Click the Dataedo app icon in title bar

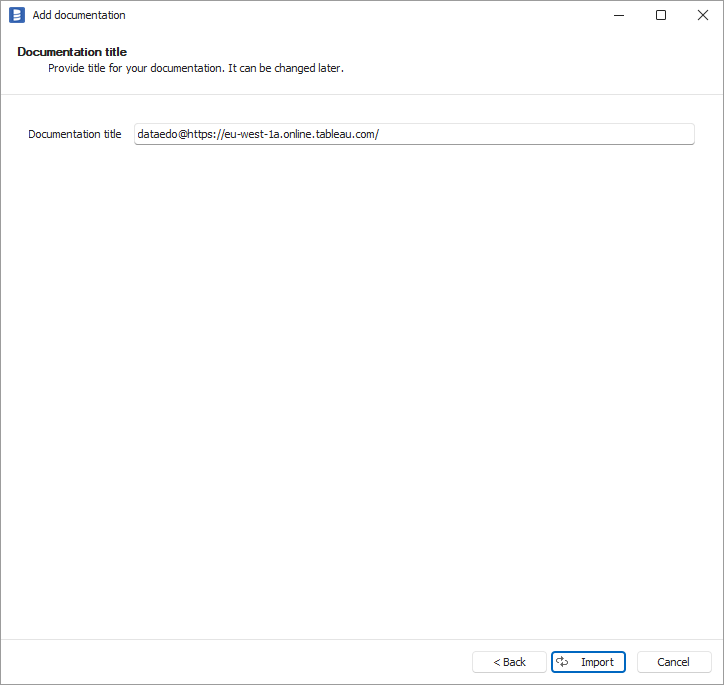(x=17, y=15)
